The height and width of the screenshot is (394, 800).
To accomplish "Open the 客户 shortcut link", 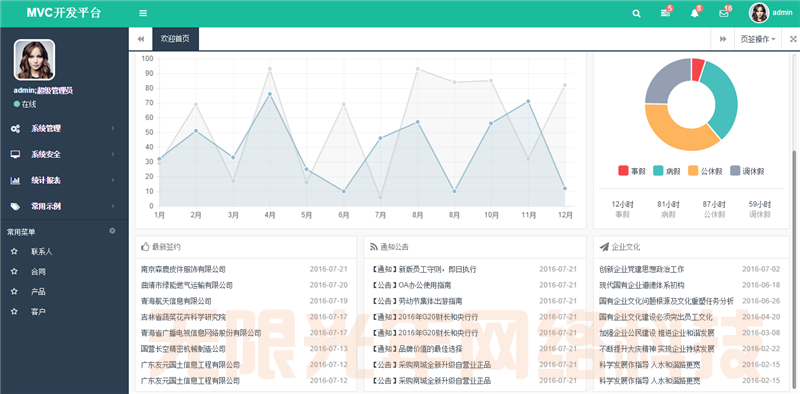I will click(x=38, y=311).
